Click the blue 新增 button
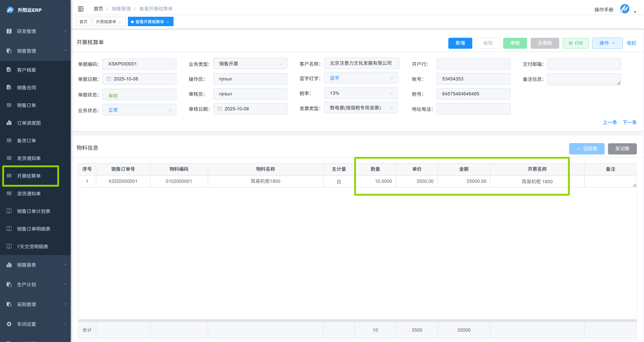The image size is (644, 342). pyautogui.click(x=460, y=43)
